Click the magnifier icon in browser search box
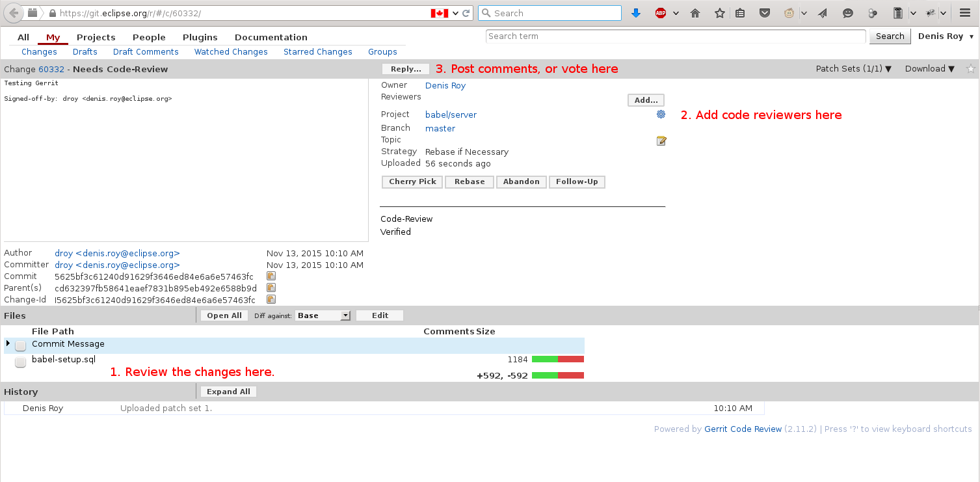This screenshot has width=980, height=482. [486, 13]
